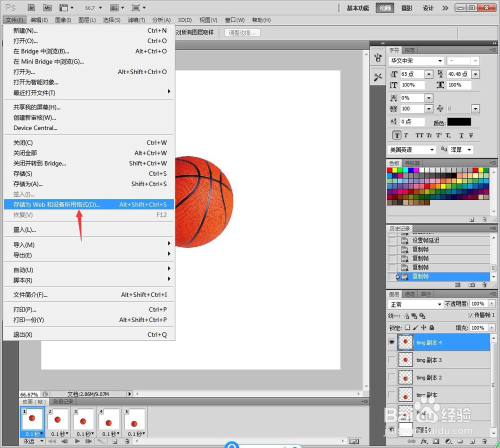Viewport: 500px width, 448px height.
Task: Toggle lock image pixels brush icon
Action: click(415, 327)
